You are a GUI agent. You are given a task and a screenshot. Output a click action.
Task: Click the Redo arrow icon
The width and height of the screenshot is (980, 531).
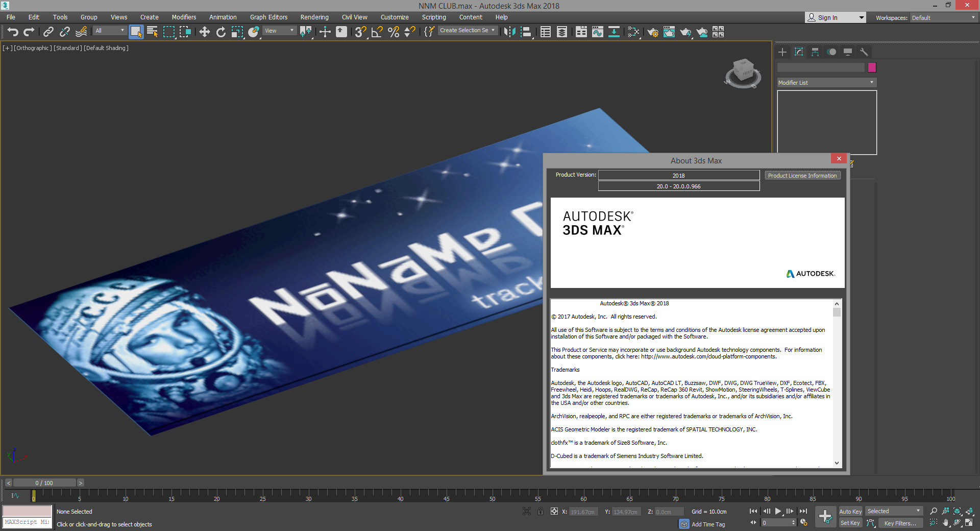pos(29,32)
